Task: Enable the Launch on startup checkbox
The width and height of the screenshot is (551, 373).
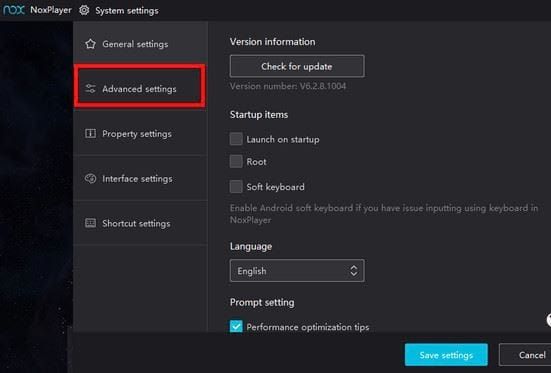Action: tap(236, 139)
